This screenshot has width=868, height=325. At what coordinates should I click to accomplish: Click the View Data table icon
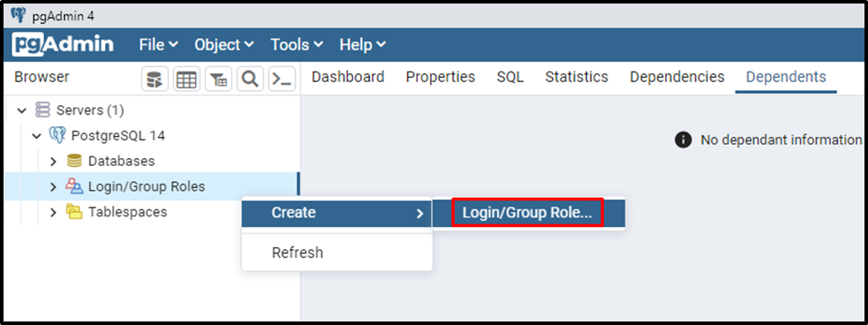186,79
